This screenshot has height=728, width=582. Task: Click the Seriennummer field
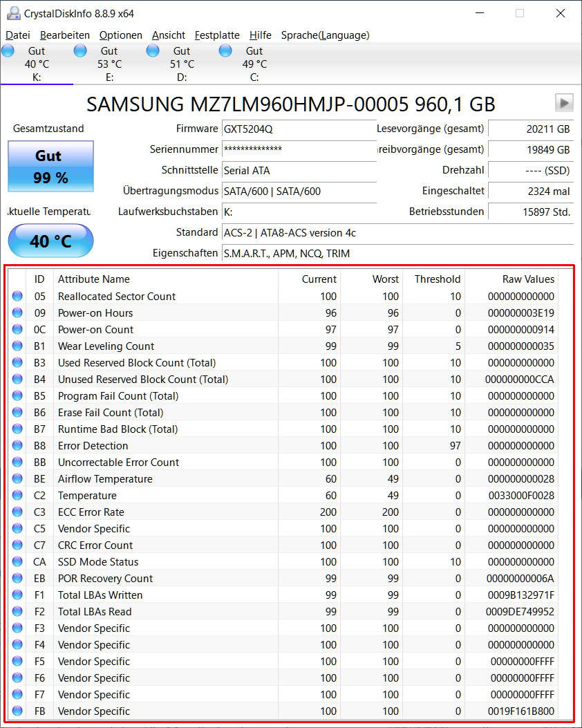pyautogui.click(x=299, y=149)
